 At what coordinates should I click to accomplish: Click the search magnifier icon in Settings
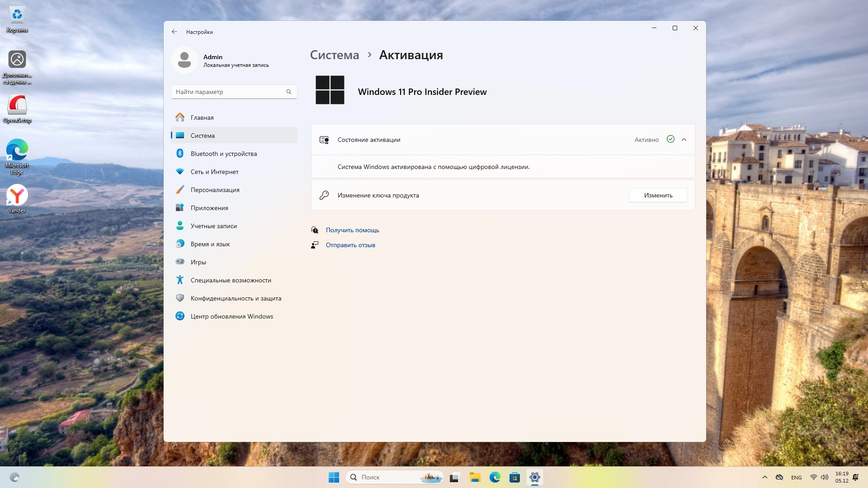pyautogui.click(x=289, y=92)
